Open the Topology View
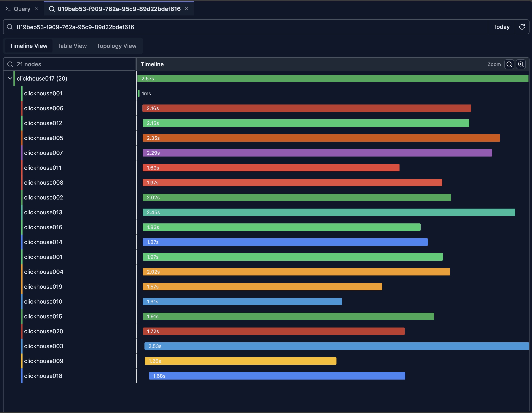Screen dimensions: 532x413 click(x=116, y=46)
